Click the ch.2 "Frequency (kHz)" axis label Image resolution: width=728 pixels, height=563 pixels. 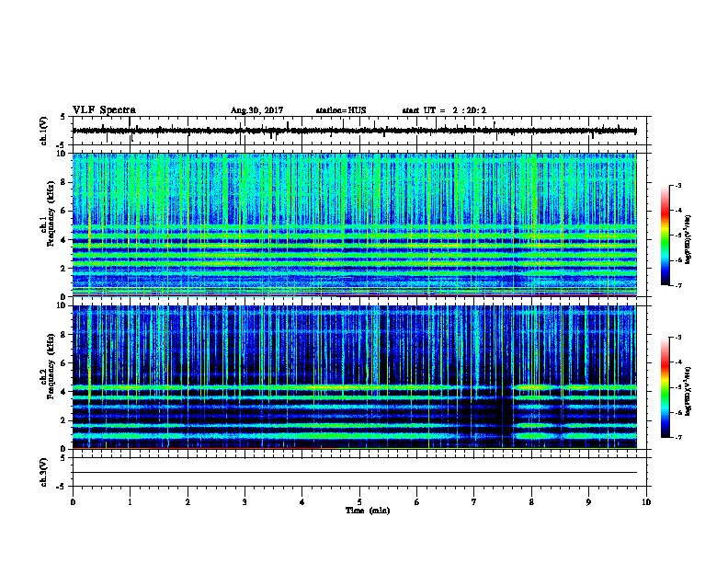pyautogui.click(x=51, y=366)
